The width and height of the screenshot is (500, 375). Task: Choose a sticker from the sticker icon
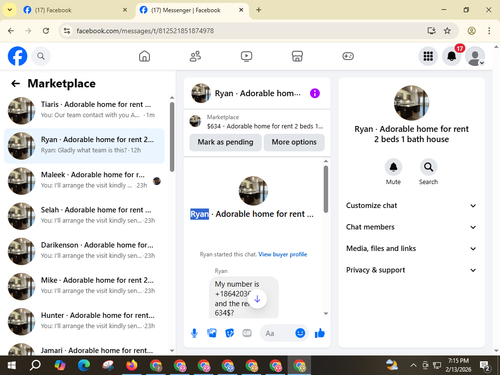click(x=230, y=333)
